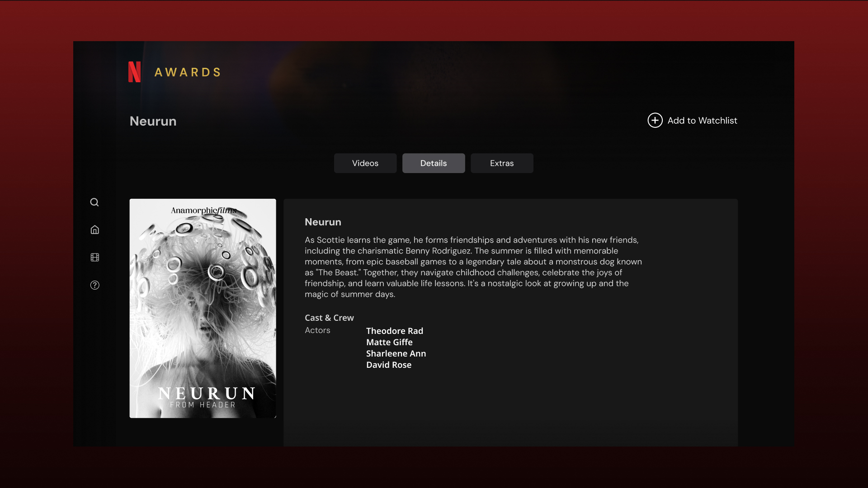Switch to the Videos tab
The height and width of the screenshot is (488, 868).
[365, 163]
